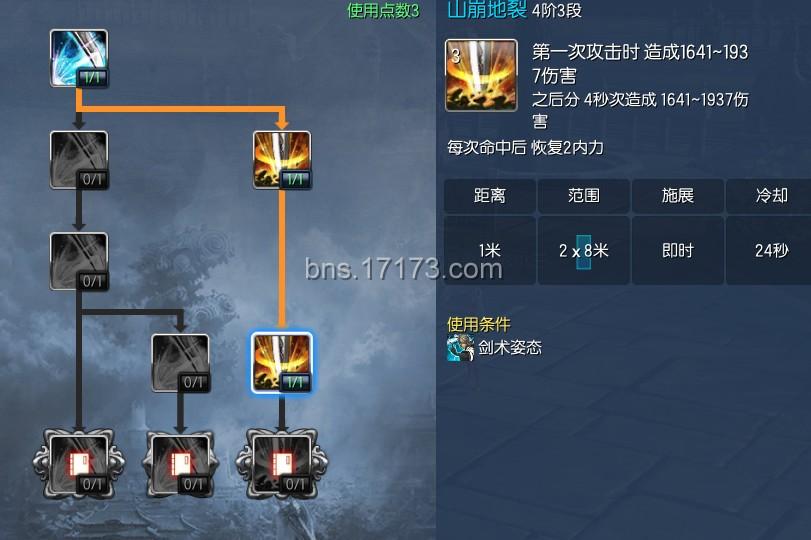Click the 范围 column header

(x=583, y=196)
